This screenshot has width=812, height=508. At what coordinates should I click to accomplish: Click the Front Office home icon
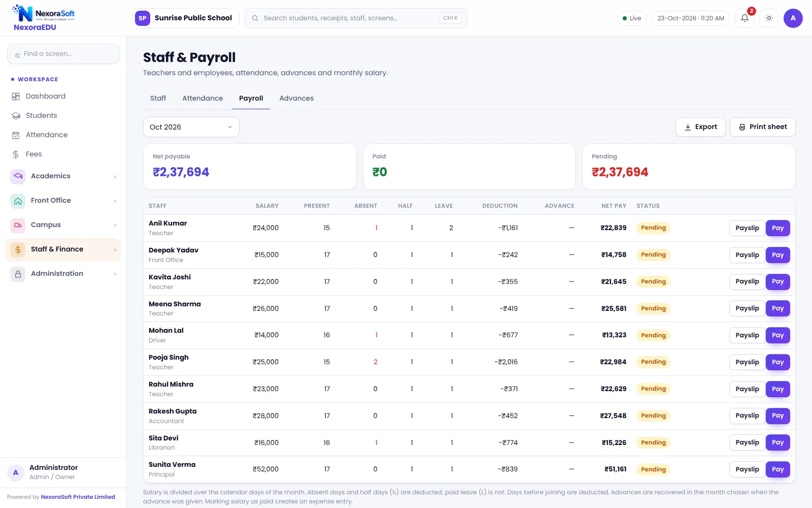coord(18,201)
